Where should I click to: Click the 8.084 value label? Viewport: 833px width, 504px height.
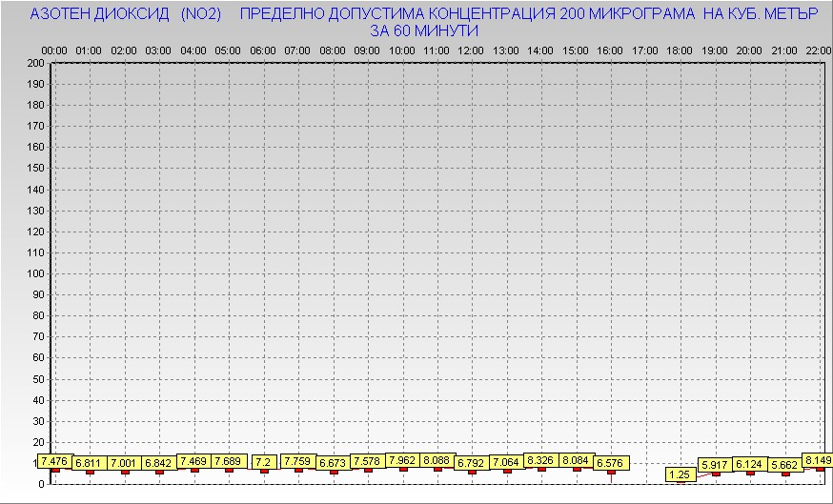click(577, 460)
